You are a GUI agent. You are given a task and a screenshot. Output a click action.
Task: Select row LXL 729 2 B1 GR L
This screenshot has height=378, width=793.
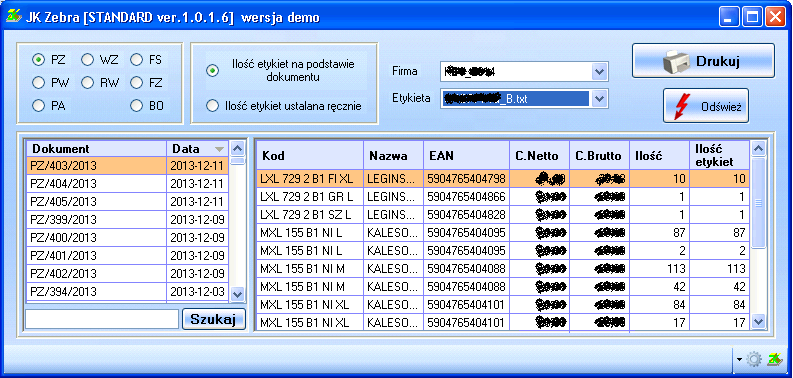tap(503, 196)
